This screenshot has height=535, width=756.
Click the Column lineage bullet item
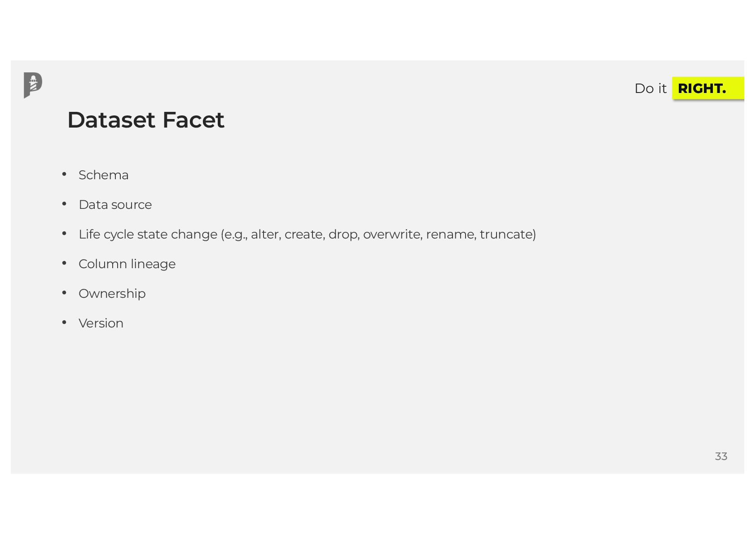pyautogui.click(x=127, y=264)
